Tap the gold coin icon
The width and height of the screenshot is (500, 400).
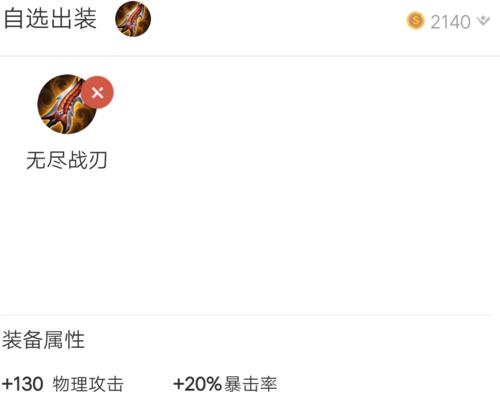coord(416,21)
